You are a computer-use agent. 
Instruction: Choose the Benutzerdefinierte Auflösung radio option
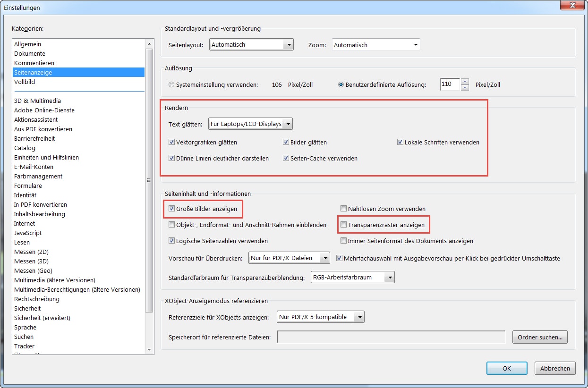coord(341,85)
